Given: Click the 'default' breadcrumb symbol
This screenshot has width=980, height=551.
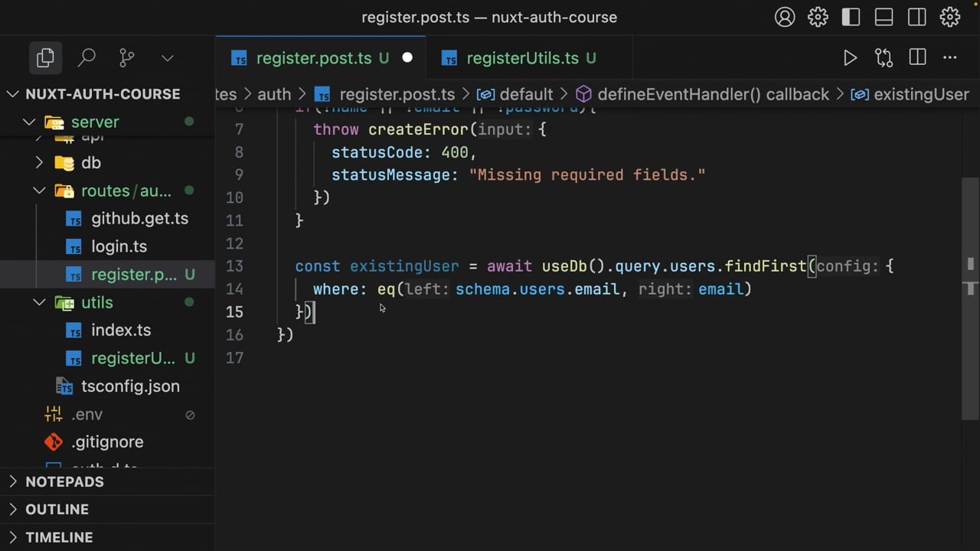Looking at the screenshot, I should [526, 94].
